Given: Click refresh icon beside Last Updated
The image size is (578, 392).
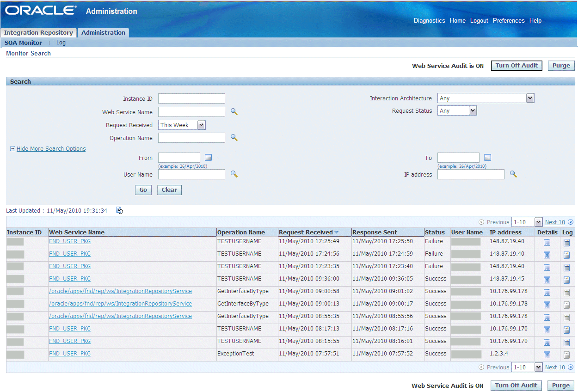Looking at the screenshot, I should (x=120, y=211).
